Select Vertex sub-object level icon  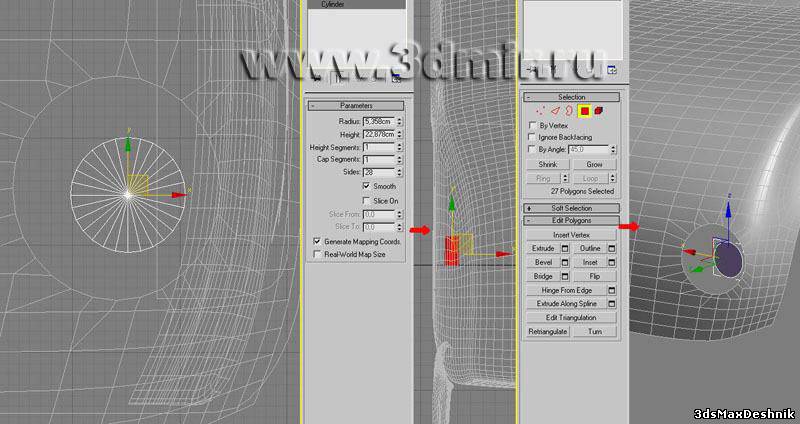(x=541, y=110)
